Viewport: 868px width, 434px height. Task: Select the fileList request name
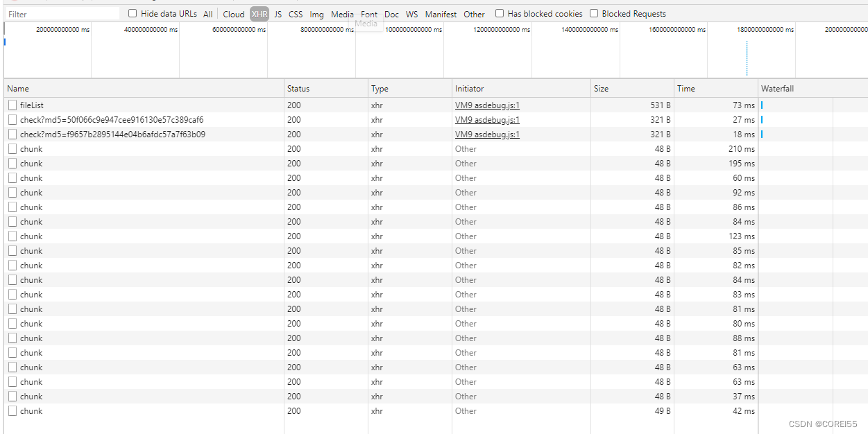pos(32,105)
